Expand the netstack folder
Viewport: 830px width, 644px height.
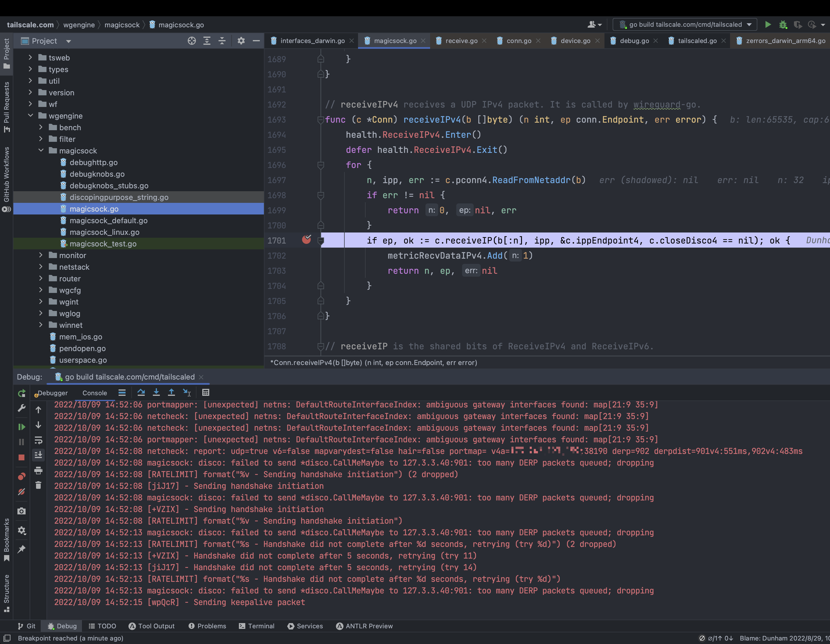click(41, 267)
